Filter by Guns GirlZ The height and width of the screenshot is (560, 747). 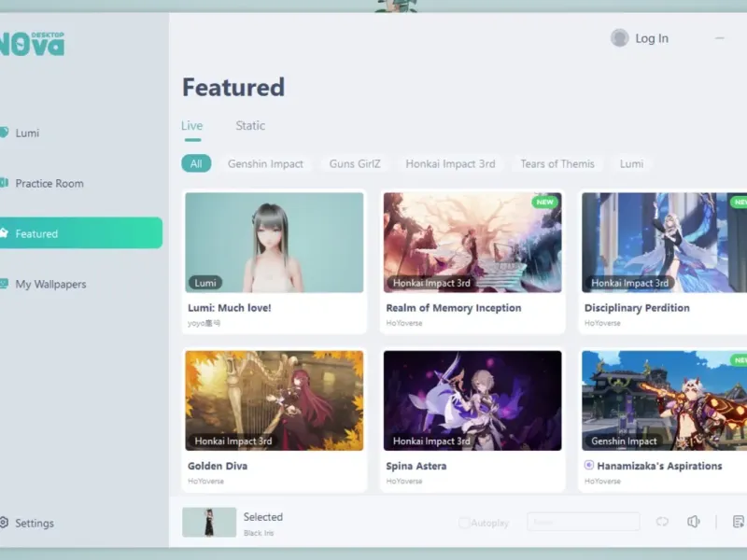(355, 164)
